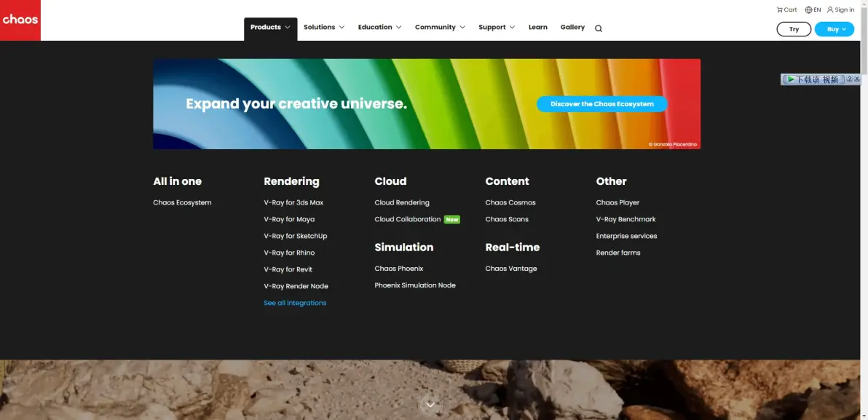Viewport: 868px width, 420px height.
Task: Click the Rendering column heading
Action: (x=292, y=181)
